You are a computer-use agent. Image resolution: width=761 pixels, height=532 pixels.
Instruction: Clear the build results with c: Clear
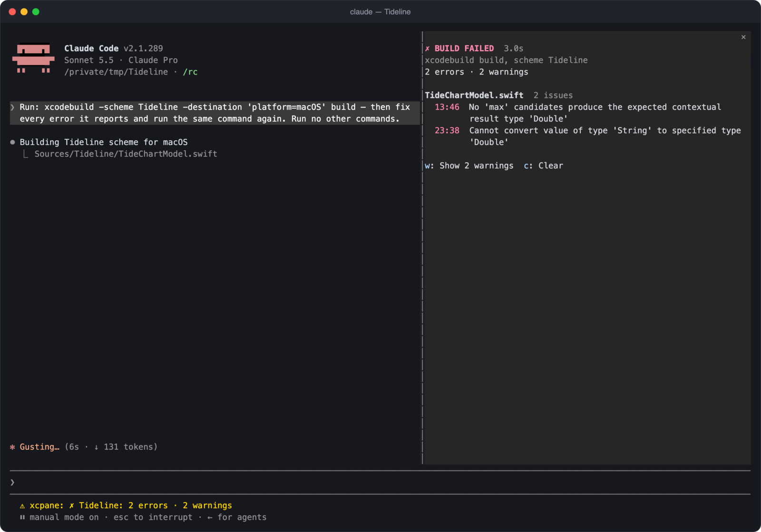[543, 165]
